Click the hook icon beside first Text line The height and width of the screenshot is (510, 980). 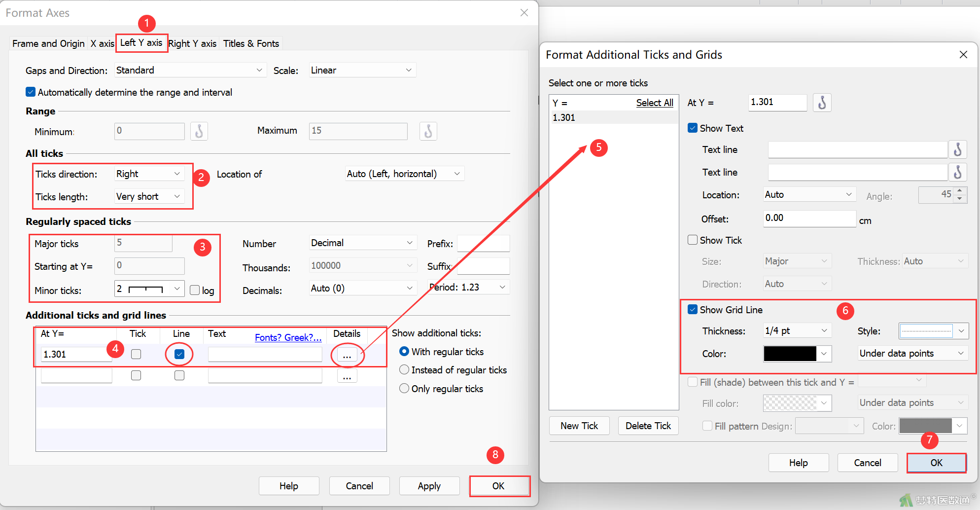(957, 149)
